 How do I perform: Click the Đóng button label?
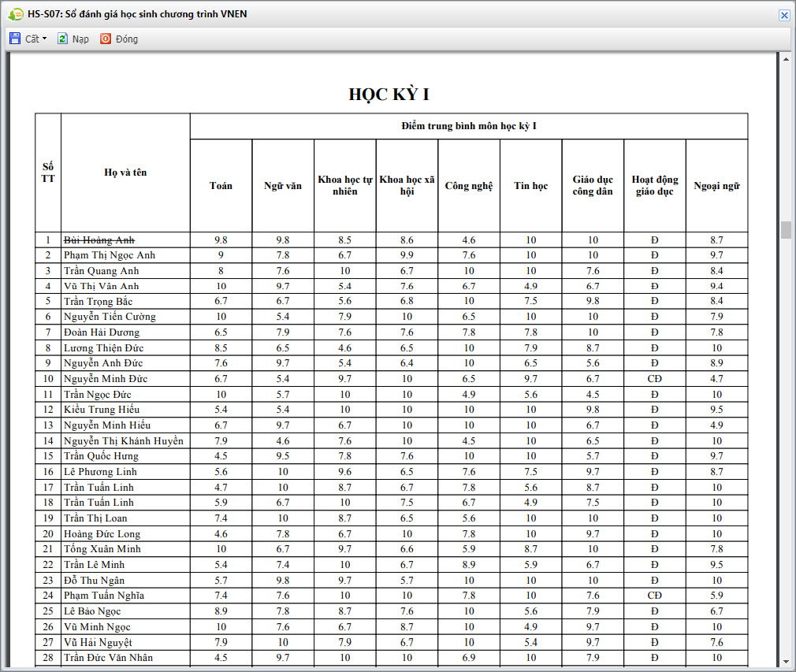(126, 39)
